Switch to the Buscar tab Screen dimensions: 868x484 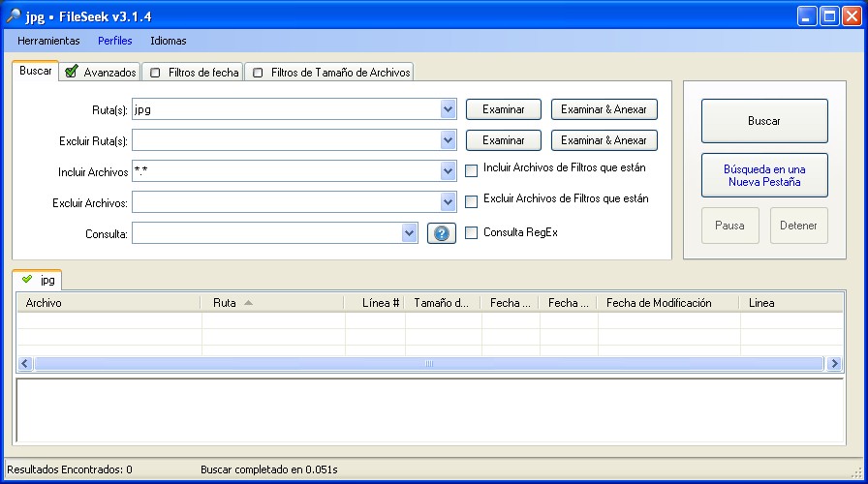36,71
